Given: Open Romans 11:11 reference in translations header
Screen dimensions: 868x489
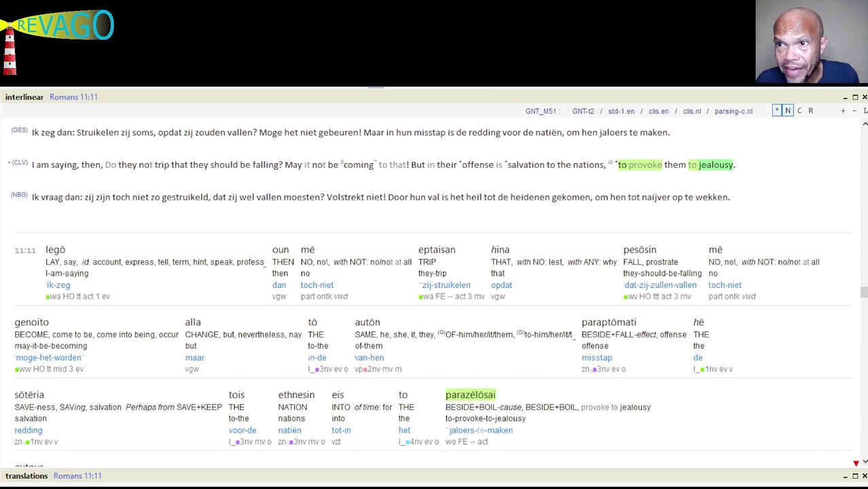Looking at the screenshot, I should (77, 476).
